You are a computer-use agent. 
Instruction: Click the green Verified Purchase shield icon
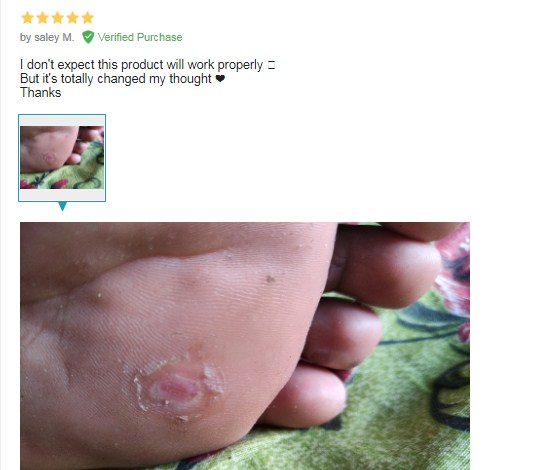88,37
